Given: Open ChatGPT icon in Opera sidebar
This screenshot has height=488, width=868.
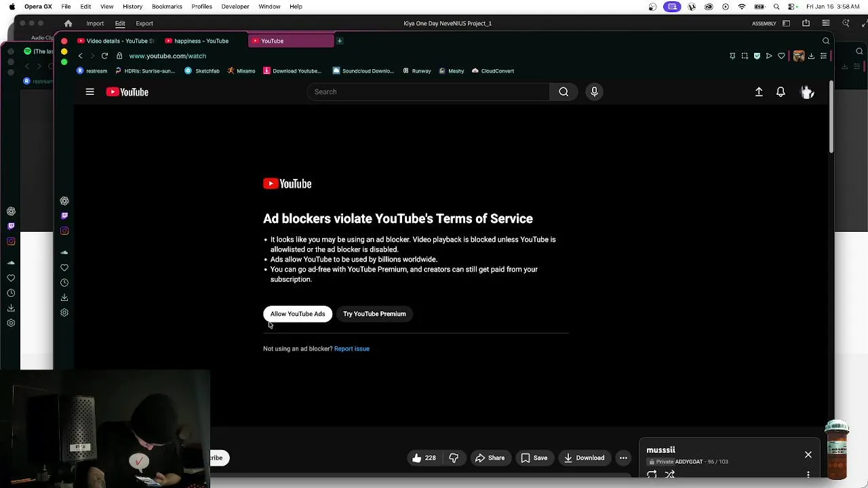Looking at the screenshot, I should 64,201.
